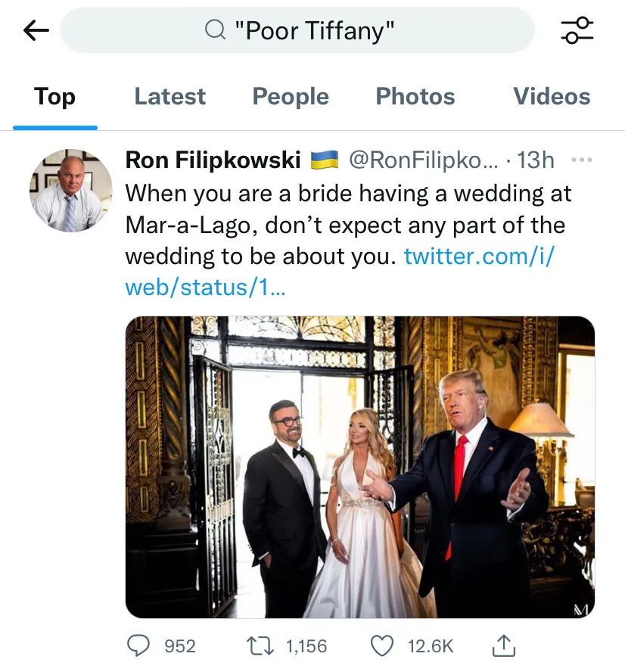
Task: Switch to the Latest tab
Action: click(x=169, y=97)
